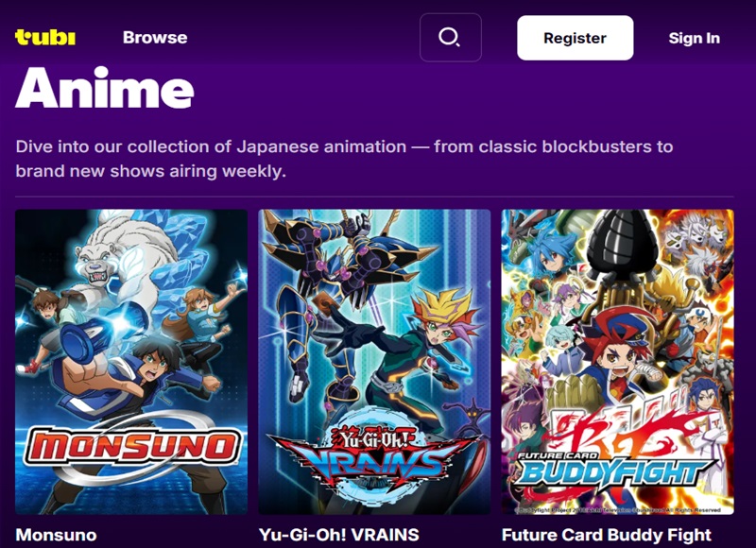The height and width of the screenshot is (548, 756).
Task: Open the Monsuno poster thumbnail
Action: tap(131, 362)
